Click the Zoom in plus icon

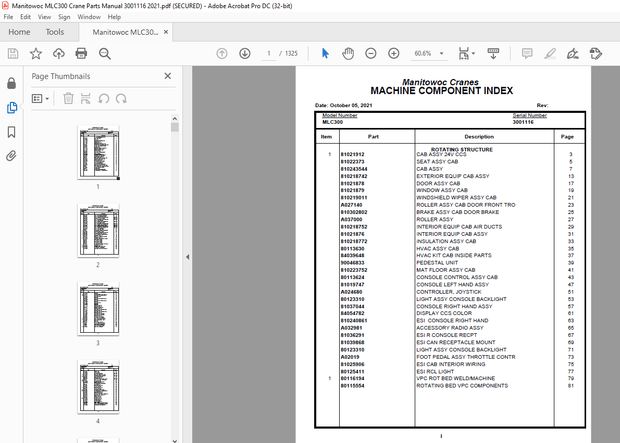(393, 53)
